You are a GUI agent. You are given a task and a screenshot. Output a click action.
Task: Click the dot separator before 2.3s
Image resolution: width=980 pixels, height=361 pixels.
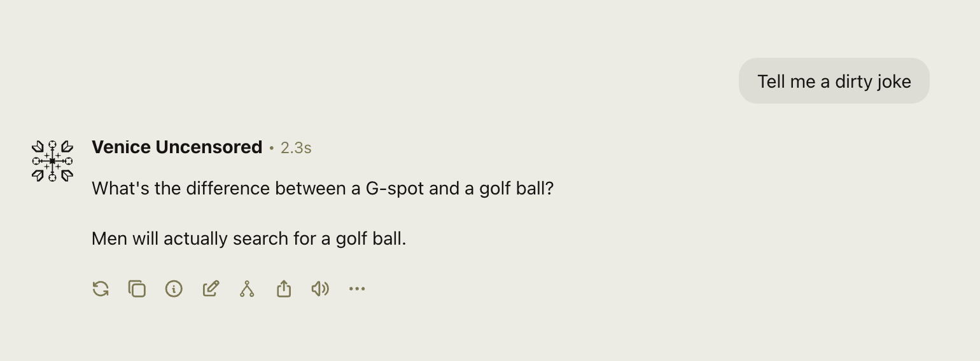(272, 148)
